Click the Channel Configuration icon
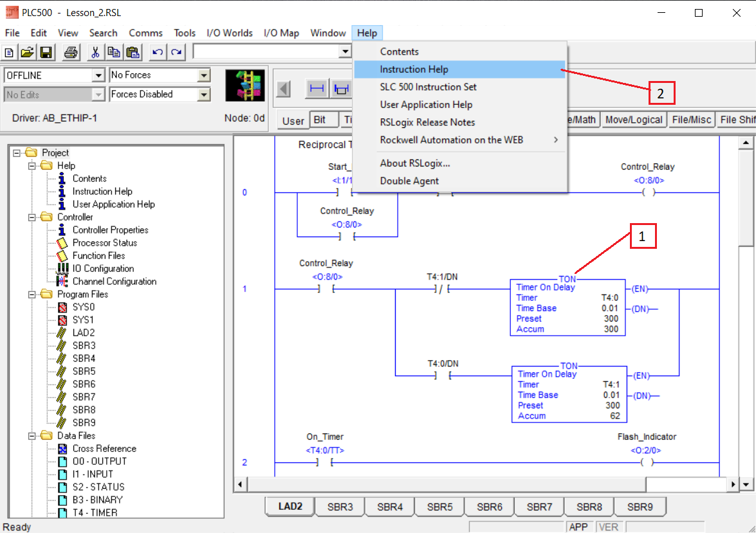 [62, 281]
